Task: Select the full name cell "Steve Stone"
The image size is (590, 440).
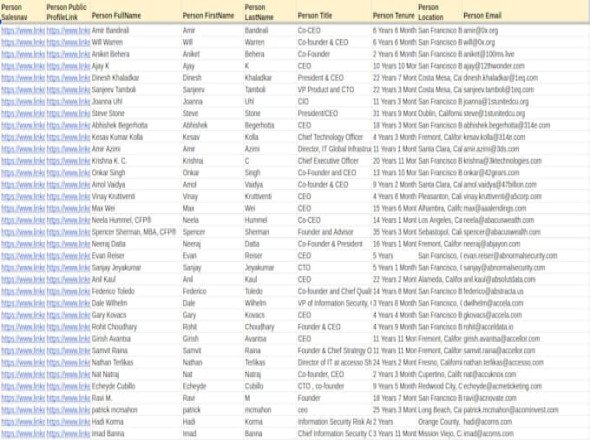Action: 108,113
